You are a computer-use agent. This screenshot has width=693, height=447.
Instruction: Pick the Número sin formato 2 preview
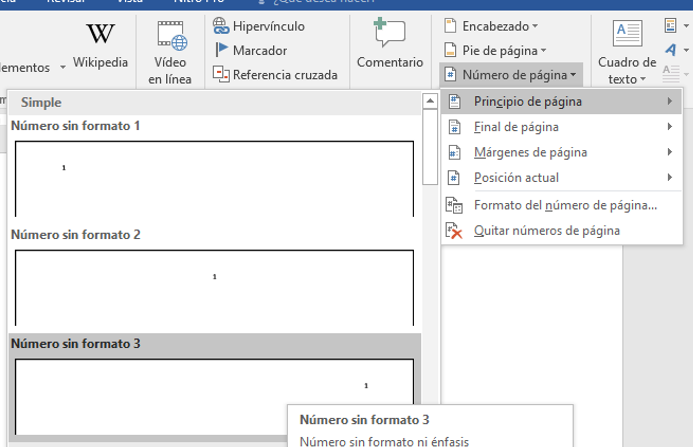[214, 286]
